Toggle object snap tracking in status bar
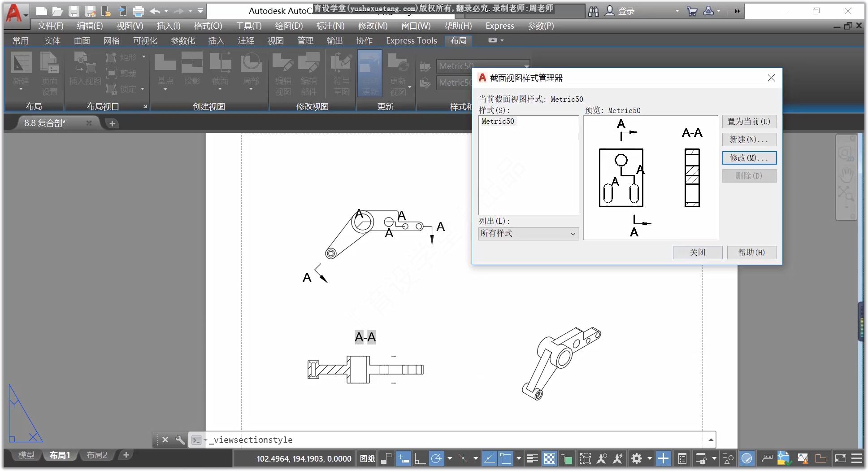Screen dimensions: 868x471 490,458
